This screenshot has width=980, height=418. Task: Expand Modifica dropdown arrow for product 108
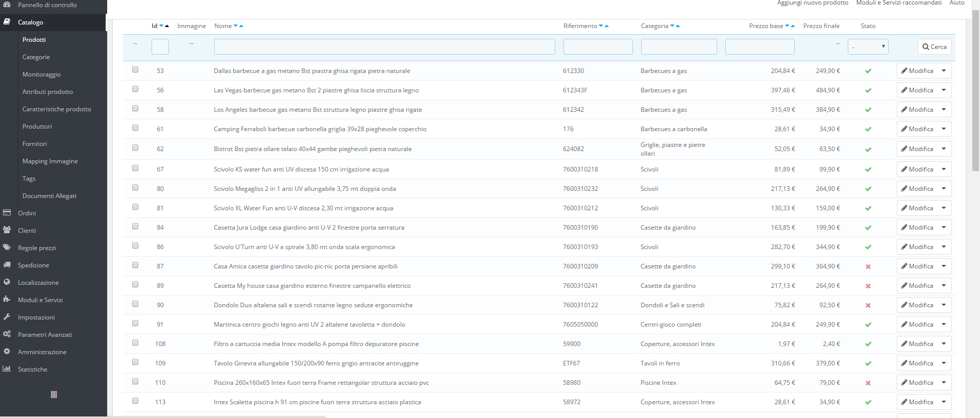pyautogui.click(x=944, y=344)
